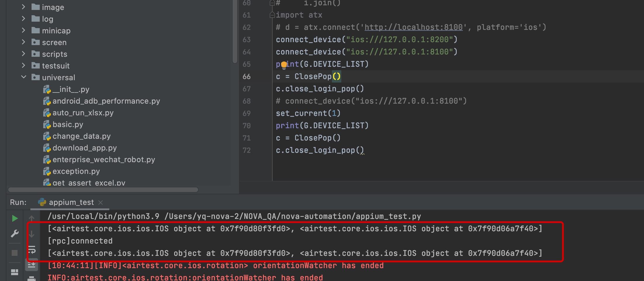The width and height of the screenshot is (644, 281).
Task: Expand the image folder
Action: 23,7
